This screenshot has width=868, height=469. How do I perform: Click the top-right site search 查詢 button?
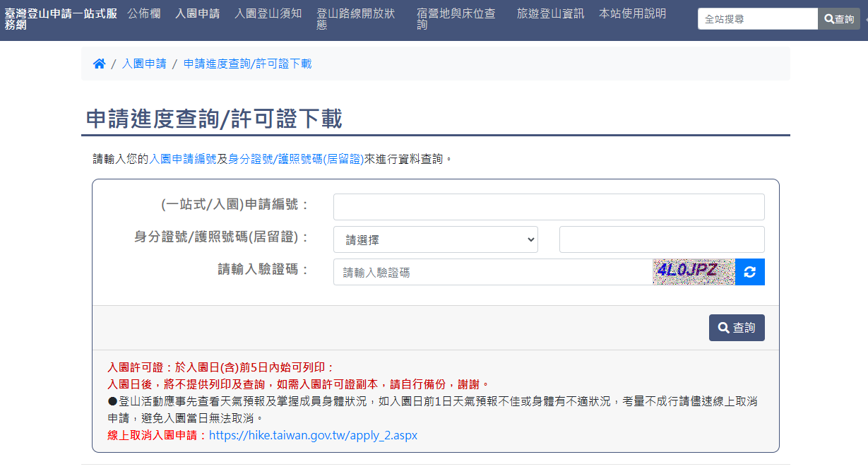click(x=839, y=19)
